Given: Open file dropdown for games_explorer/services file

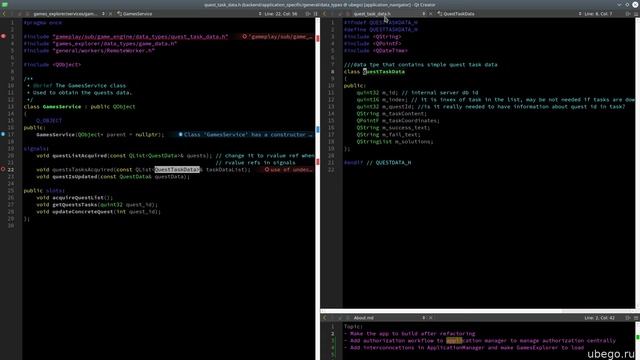Looking at the screenshot, I should click(x=103, y=14).
